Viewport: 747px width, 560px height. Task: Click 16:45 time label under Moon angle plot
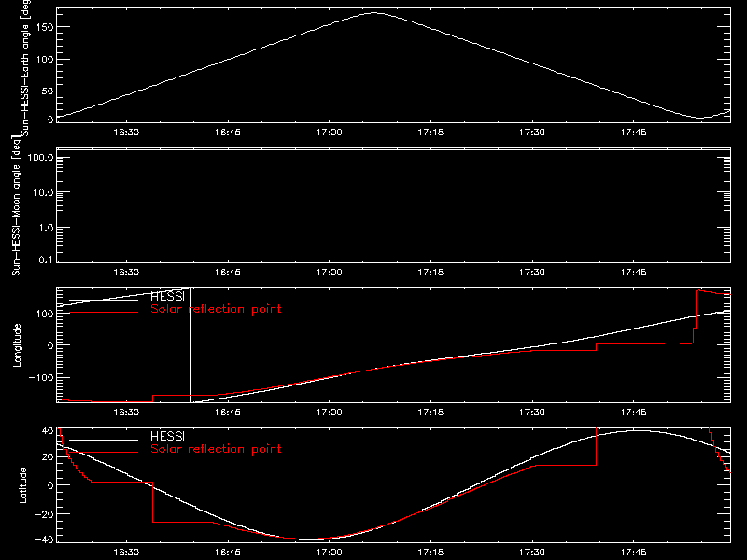coord(228,272)
